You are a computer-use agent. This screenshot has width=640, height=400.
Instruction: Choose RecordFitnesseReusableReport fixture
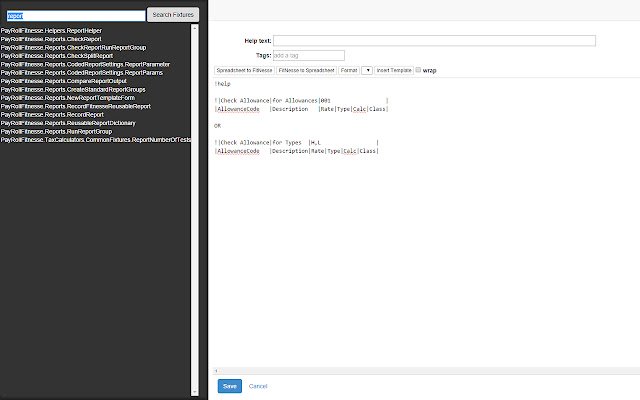[76, 106]
